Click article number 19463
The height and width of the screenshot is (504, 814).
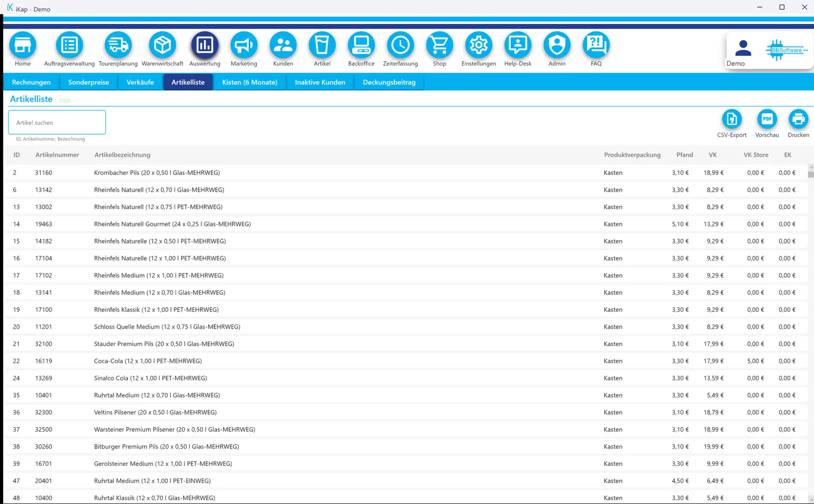click(x=44, y=224)
